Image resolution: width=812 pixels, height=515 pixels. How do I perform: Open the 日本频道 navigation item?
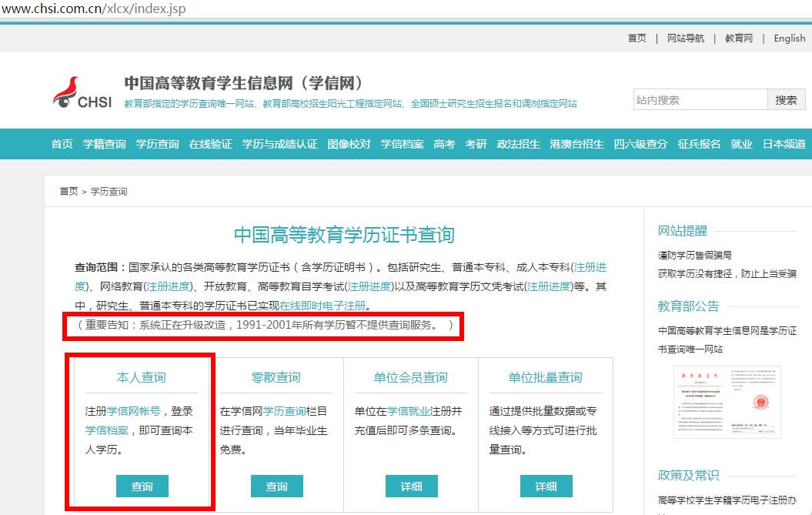pyautogui.click(x=784, y=144)
